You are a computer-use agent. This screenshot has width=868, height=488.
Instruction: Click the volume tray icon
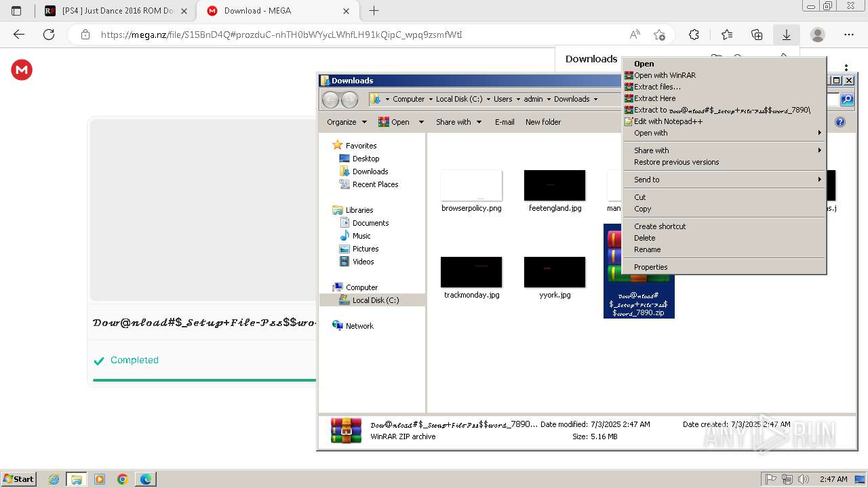(804, 479)
